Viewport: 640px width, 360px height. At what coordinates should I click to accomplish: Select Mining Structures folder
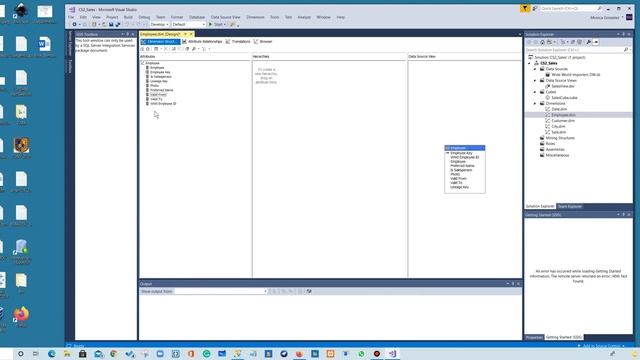click(557, 138)
